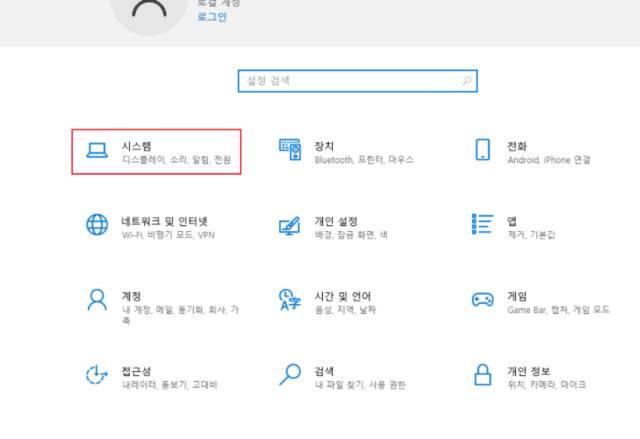The width and height of the screenshot is (640, 439).
Task: Open 앱 using the list icon
Action: pyautogui.click(x=483, y=224)
